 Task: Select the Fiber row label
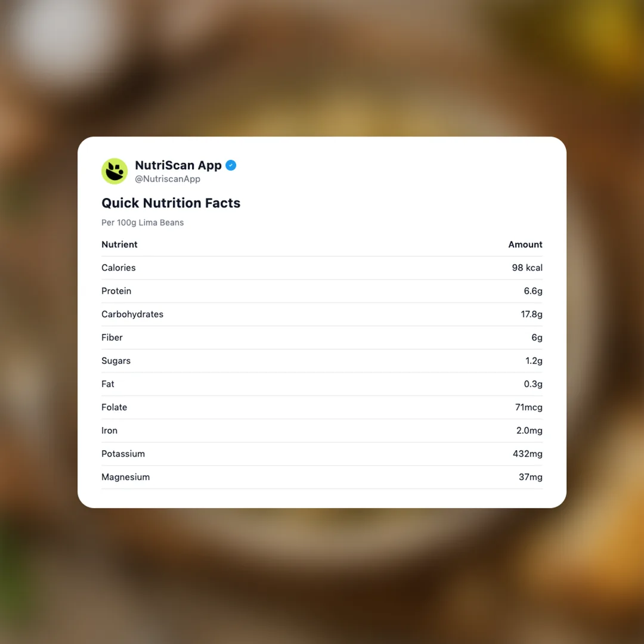(x=112, y=338)
